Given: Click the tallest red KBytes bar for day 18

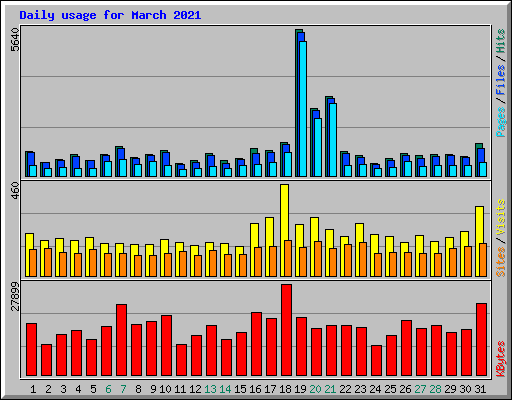Looking at the screenshot, I should pos(286,330).
